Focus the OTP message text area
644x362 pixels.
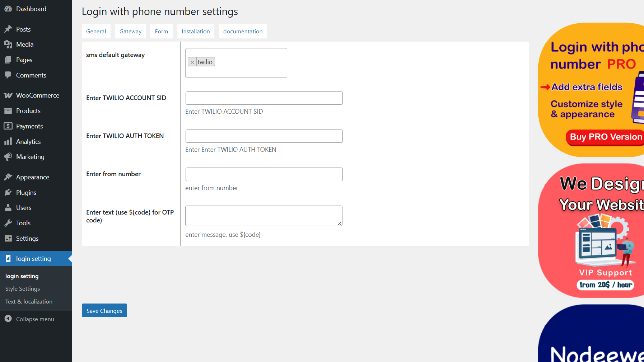264,216
